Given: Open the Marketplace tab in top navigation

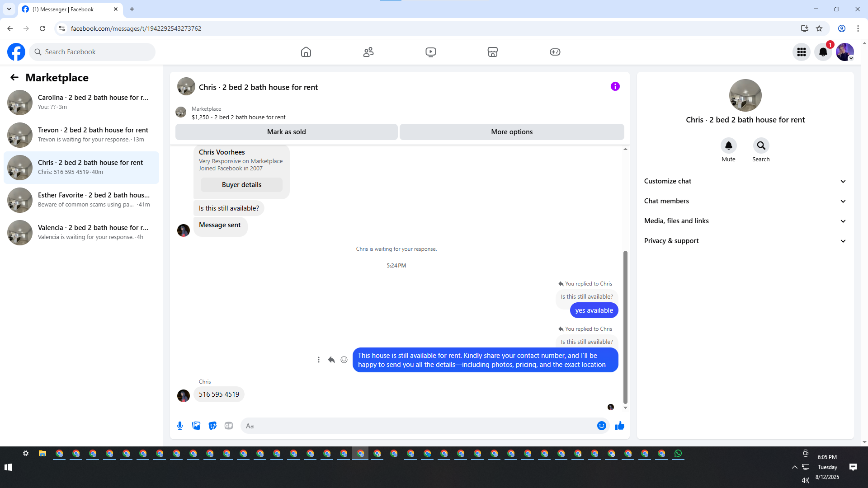Looking at the screenshot, I should click(493, 52).
